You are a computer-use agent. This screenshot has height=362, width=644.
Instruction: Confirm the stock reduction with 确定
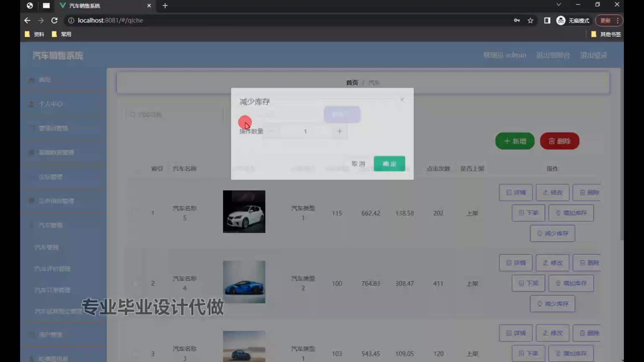coord(389,164)
